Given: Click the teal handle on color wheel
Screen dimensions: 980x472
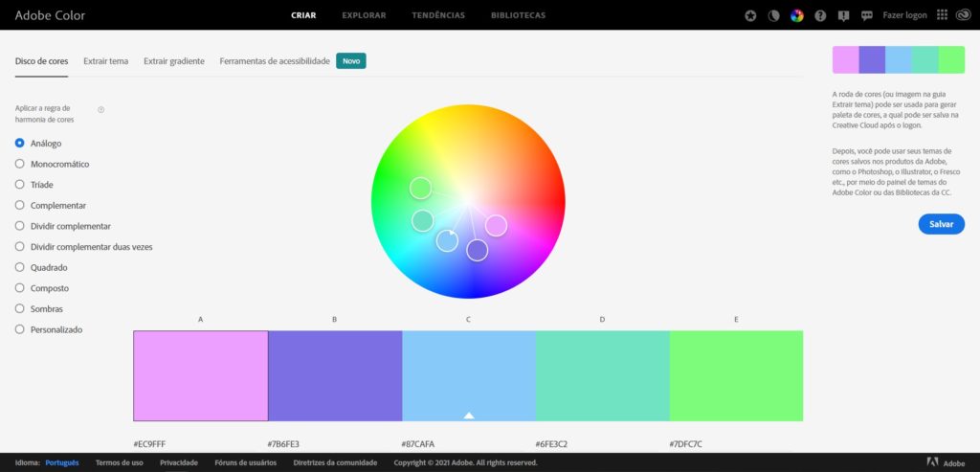Looking at the screenshot, I should [422, 221].
